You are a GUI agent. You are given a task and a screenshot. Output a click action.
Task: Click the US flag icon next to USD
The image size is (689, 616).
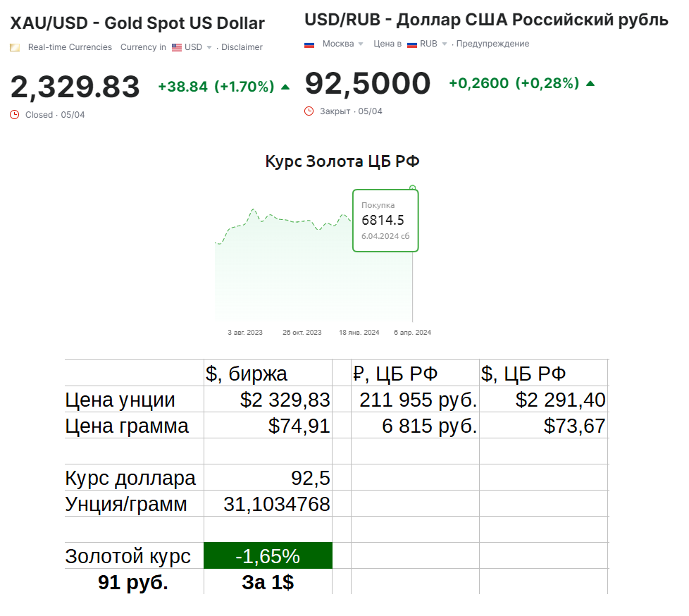pos(177,47)
